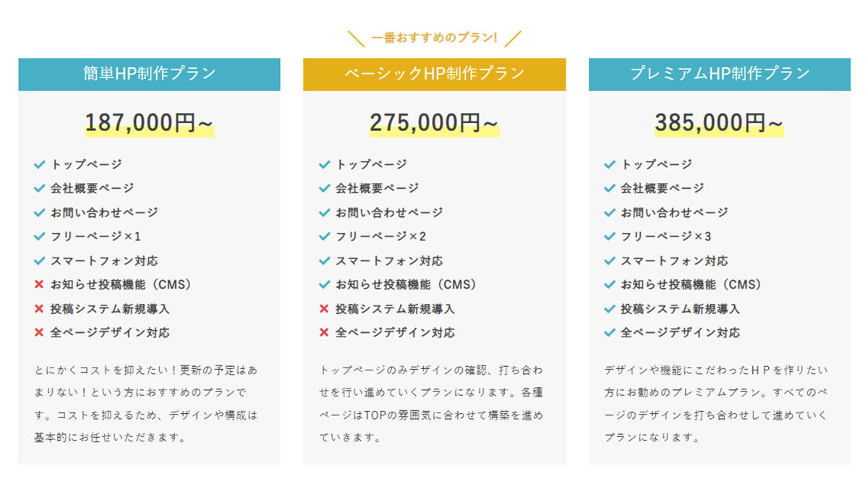Screen dimensions: 868x492
Task: Click the 275,000円~ price
Action: point(435,123)
